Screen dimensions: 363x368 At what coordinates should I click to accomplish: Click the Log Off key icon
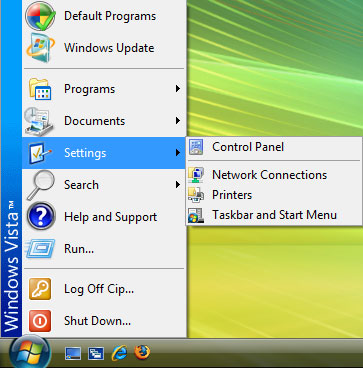coord(40,289)
